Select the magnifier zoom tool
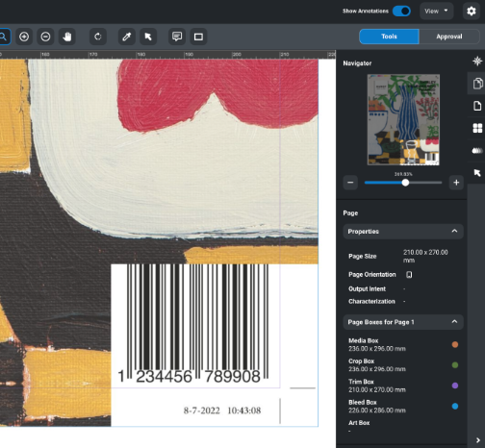 pos(3,37)
